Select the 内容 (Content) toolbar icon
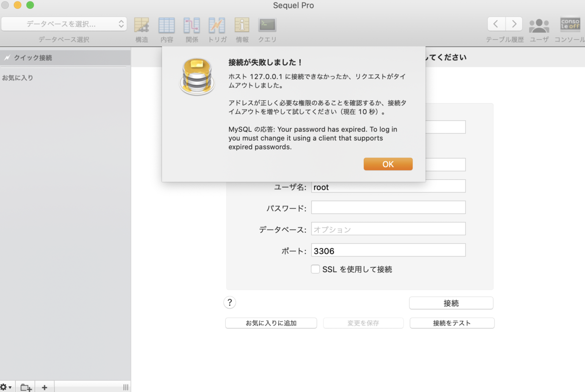This screenshot has height=392, width=585. [167, 25]
